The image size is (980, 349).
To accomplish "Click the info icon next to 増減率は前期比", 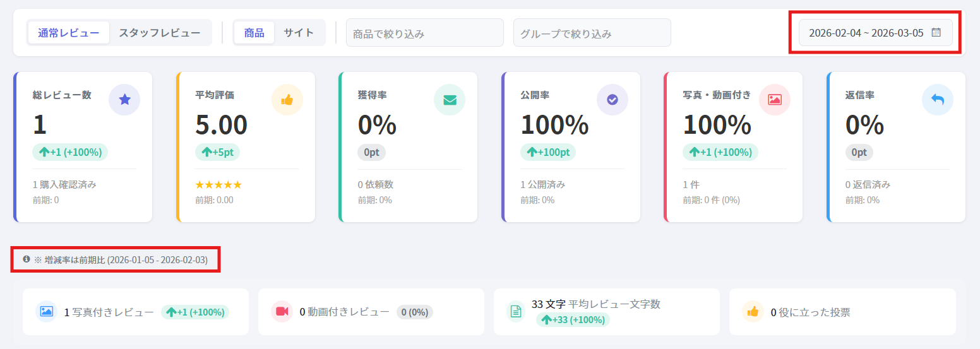I will click(27, 259).
